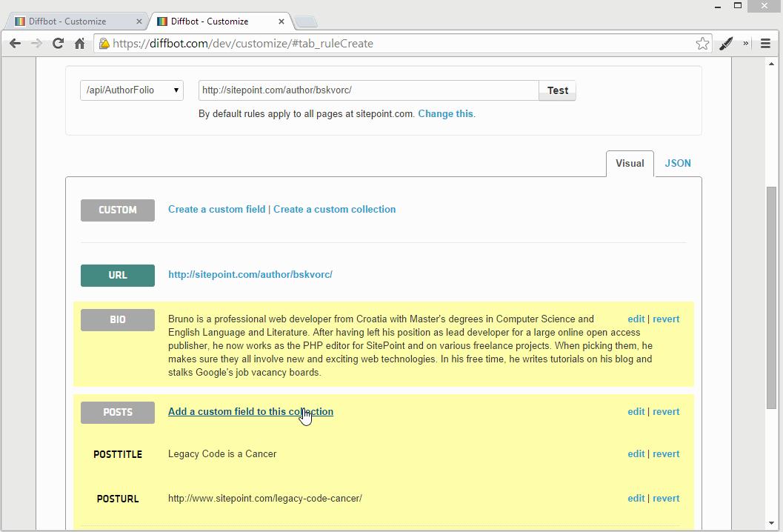Image resolution: width=783 pixels, height=532 pixels.
Task: Switch to the JSON tab
Action: click(678, 163)
